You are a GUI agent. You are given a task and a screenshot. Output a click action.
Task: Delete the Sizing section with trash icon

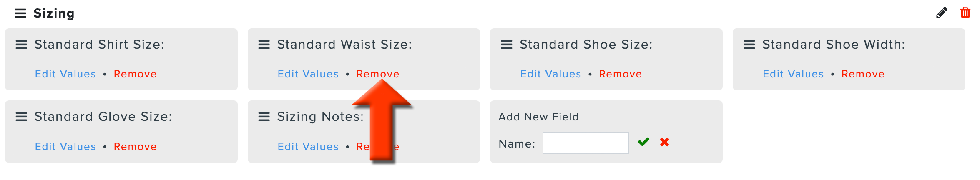(965, 12)
